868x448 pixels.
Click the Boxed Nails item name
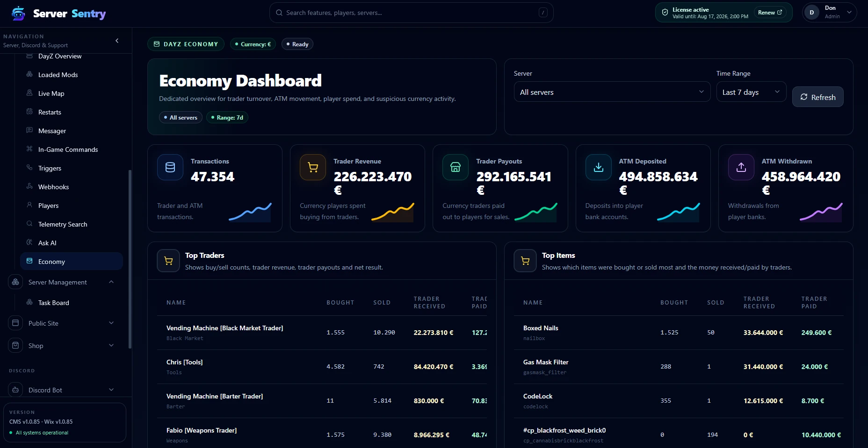(x=541, y=328)
